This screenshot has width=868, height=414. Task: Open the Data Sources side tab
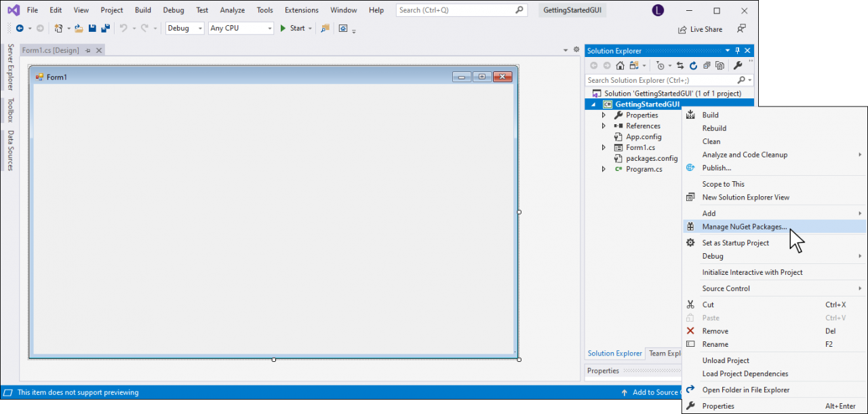[x=10, y=151]
